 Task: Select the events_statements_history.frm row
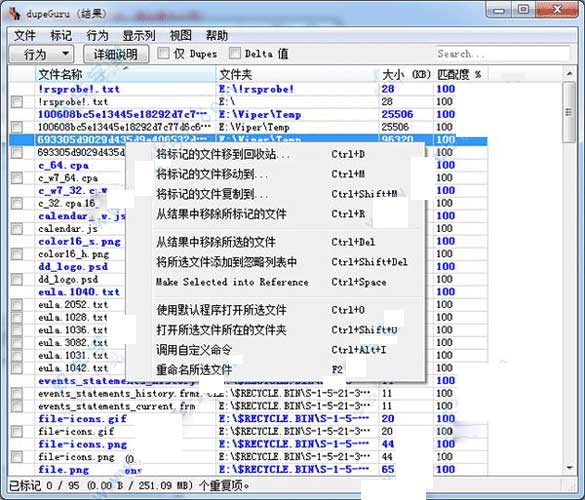248,394
